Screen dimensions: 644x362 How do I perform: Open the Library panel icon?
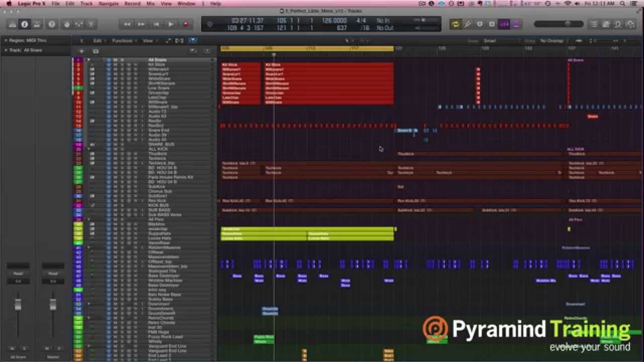[x=13, y=24]
